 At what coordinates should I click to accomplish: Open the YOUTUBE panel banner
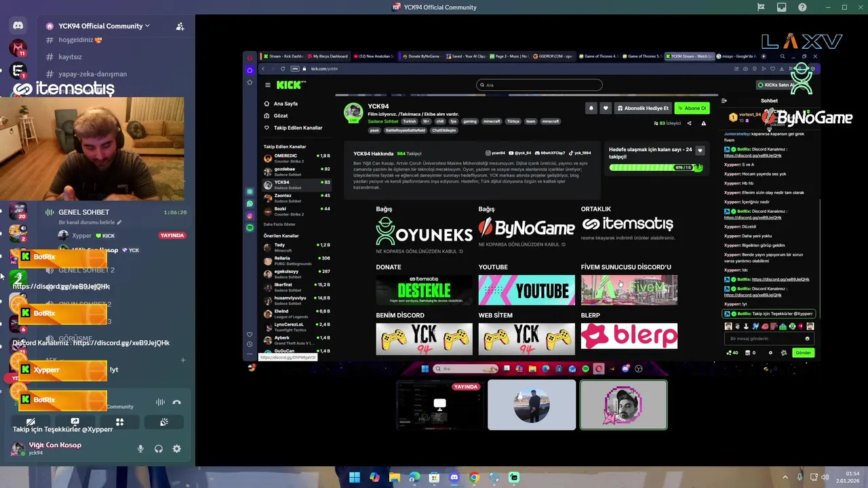point(526,290)
